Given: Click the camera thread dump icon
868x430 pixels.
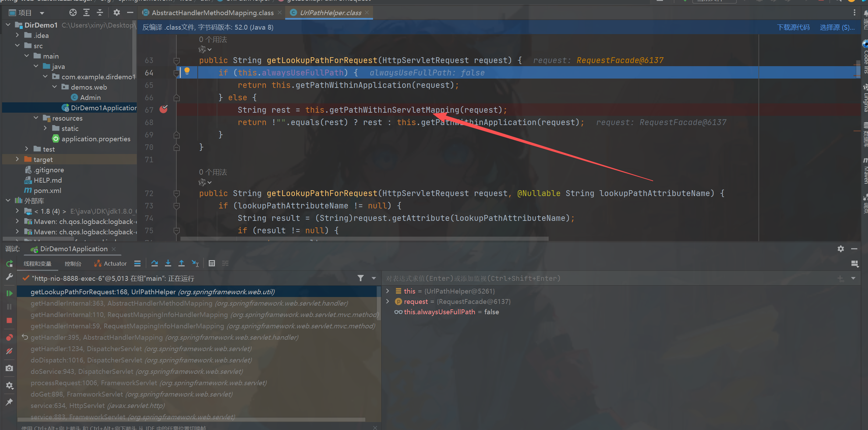Looking at the screenshot, I should pos(9,368).
